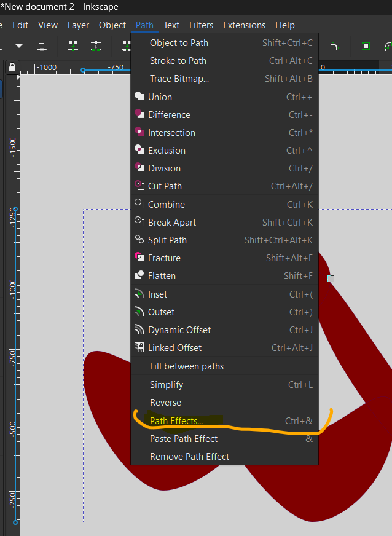Screen dimensions: 392x536
Task: Click the vertical ruler at -500 mark
Action: point(12,428)
